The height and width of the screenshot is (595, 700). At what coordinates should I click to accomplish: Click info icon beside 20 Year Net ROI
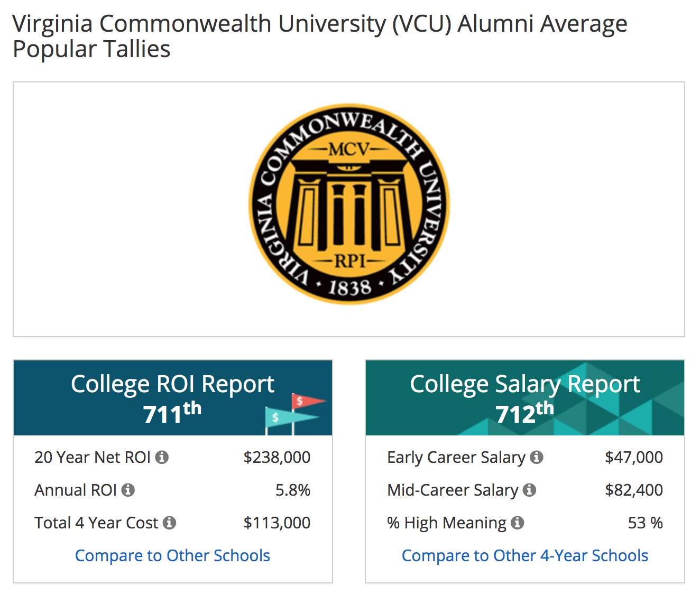[162, 457]
